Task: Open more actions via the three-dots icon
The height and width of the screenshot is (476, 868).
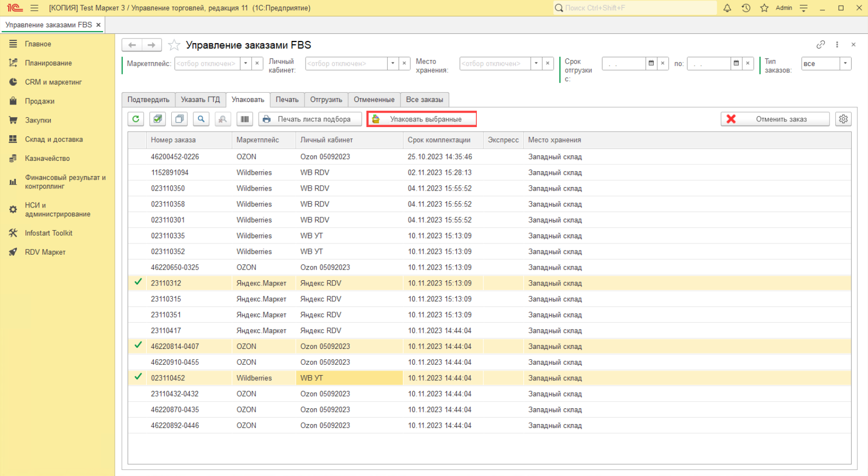Action: pyautogui.click(x=837, y=45)
